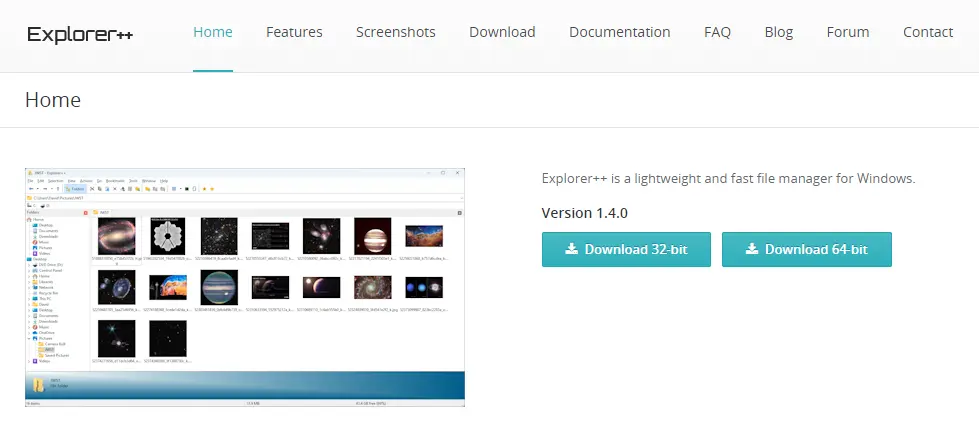Open the Contact page
The image size is (979, 425).
[x=928, y=32]
